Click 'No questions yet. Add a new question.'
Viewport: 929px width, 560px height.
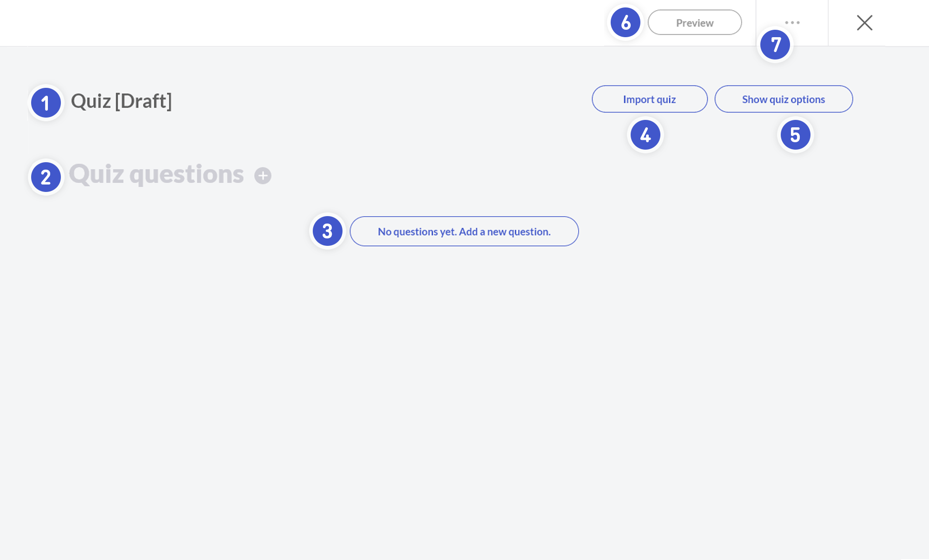point(464,231)
